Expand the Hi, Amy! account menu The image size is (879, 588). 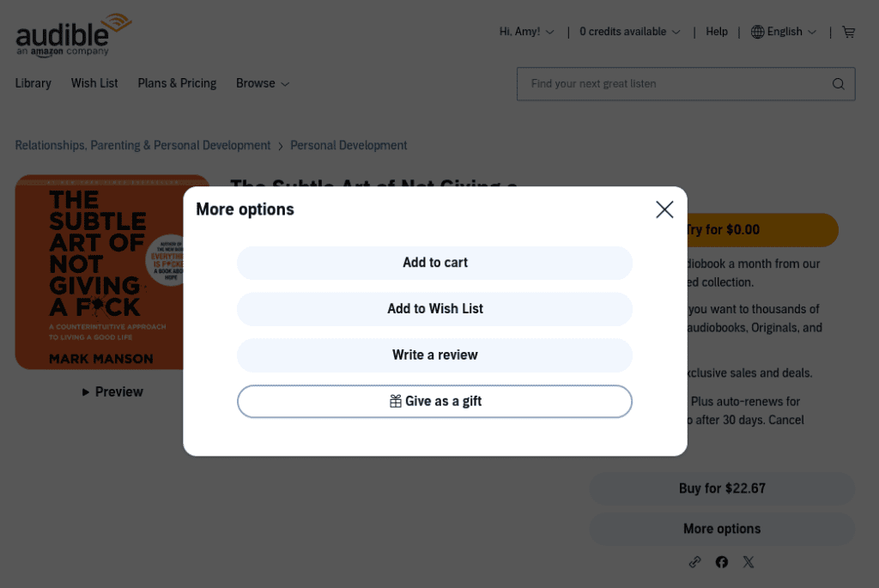pyautogui.click(x=526, y=32)
